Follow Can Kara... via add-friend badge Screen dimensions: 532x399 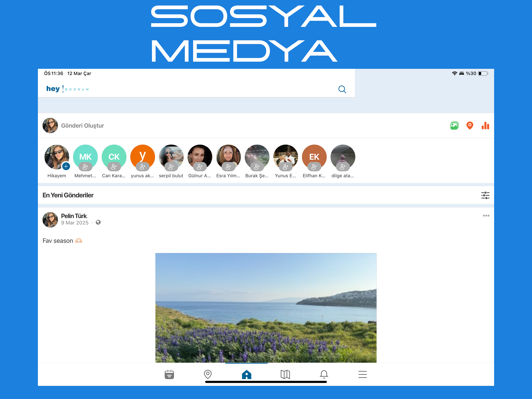(114, 166)
